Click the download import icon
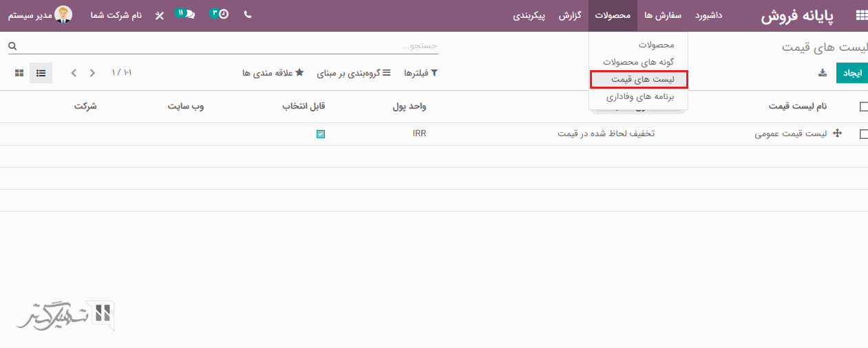Viewport: 868px width, 348px height. (x=822, y=73)
